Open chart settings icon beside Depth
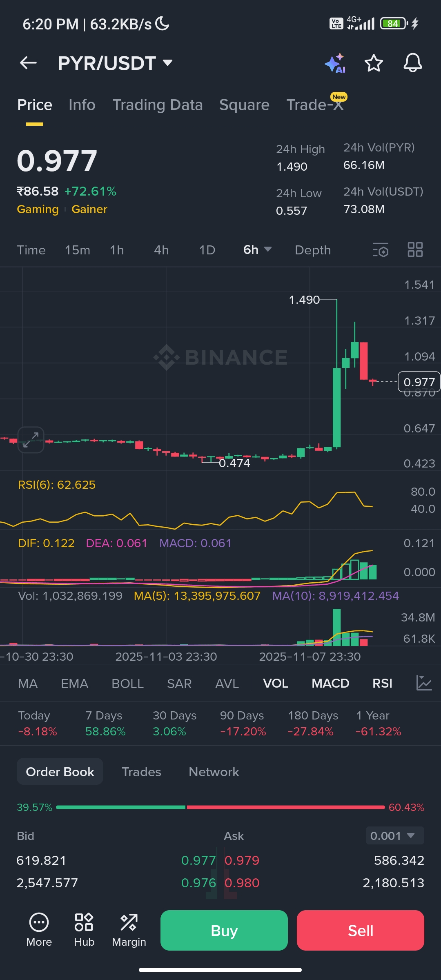The image size is (441, 980). pos(381,250)
